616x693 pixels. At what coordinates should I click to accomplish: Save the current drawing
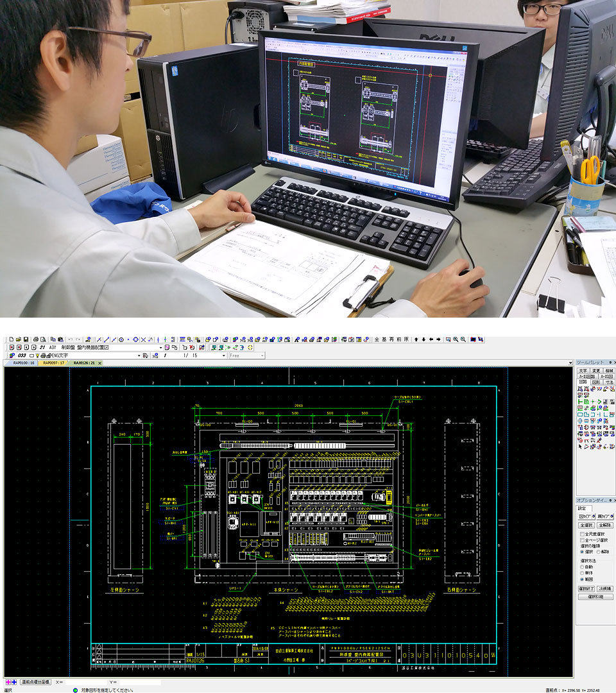[x=26, y=339]
